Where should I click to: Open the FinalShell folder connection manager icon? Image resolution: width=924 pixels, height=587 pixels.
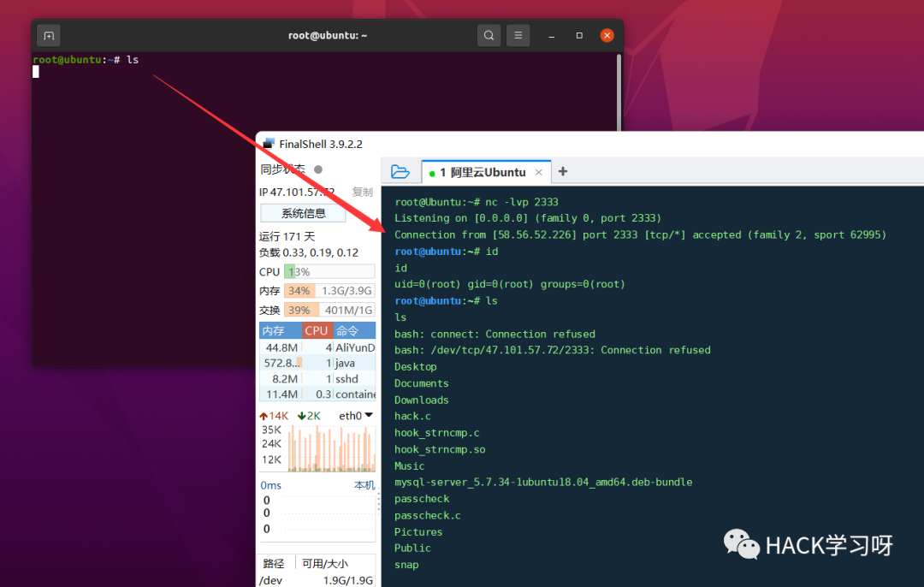400,171
